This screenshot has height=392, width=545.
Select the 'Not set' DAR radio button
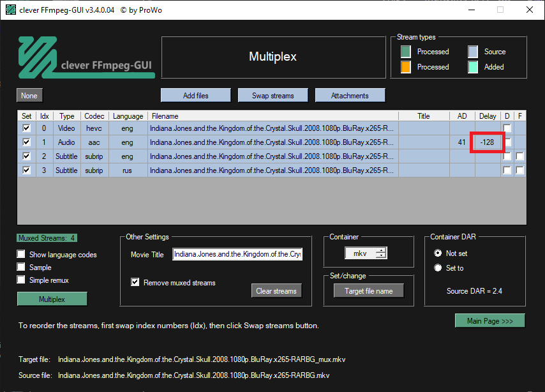438,253
